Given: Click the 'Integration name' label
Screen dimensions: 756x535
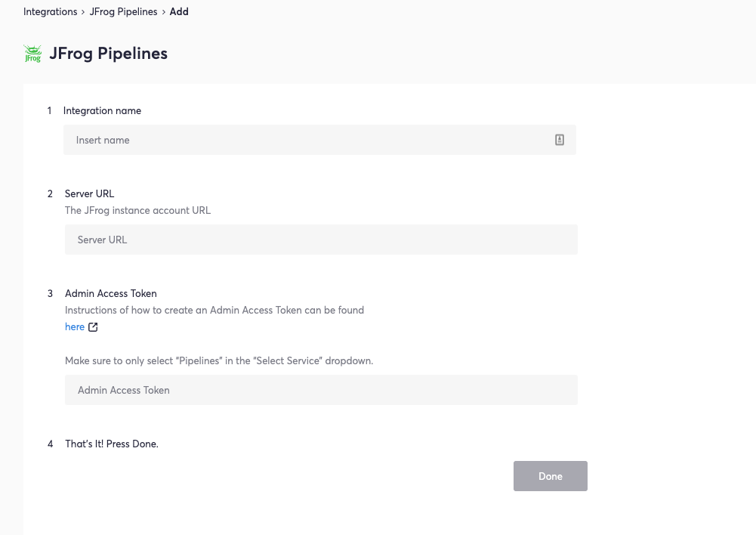Looking at the screenshot, I should (102, 110).
